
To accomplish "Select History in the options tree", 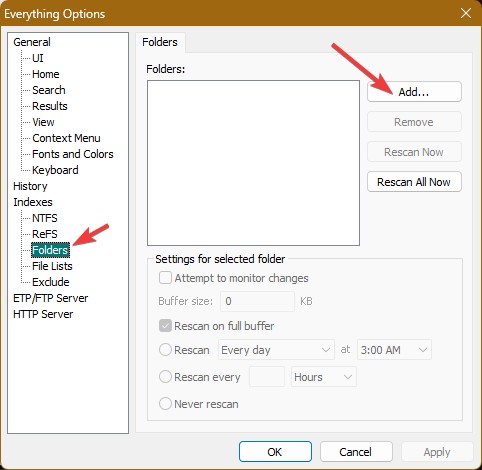I will coord(30,186).
